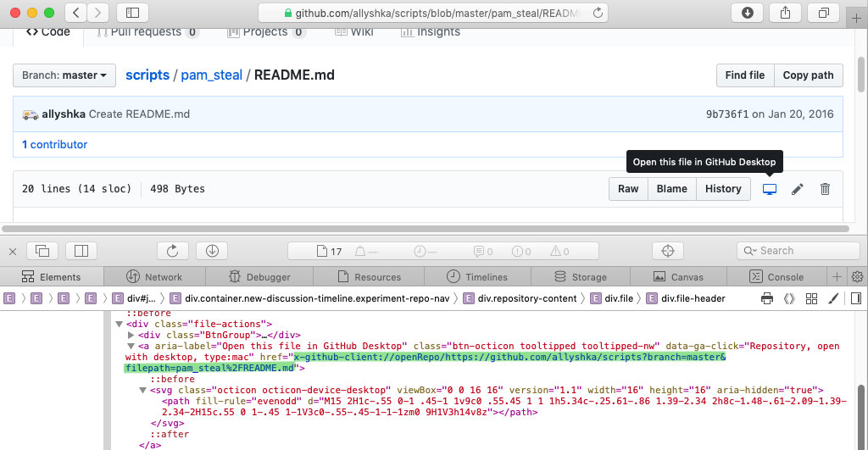The width and height of the screenshot is (868, 450).
Task: Reload page with the inspector reload icon
Action: (172, 251)
